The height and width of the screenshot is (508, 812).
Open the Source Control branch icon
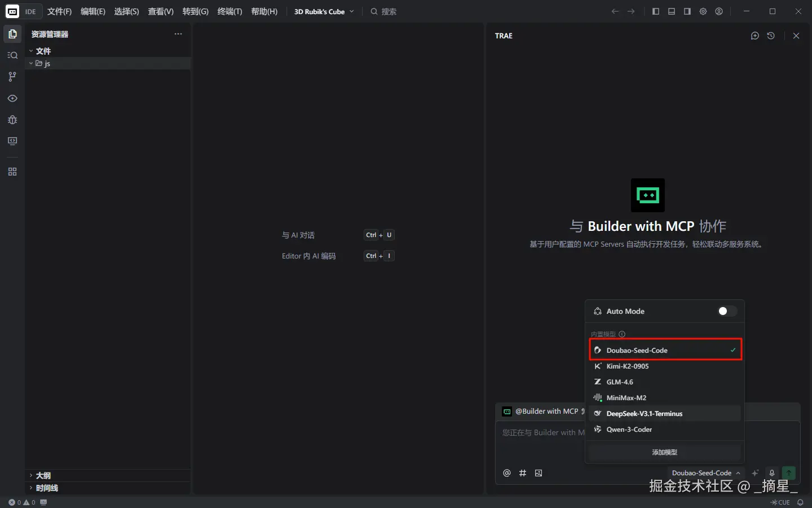12,77
